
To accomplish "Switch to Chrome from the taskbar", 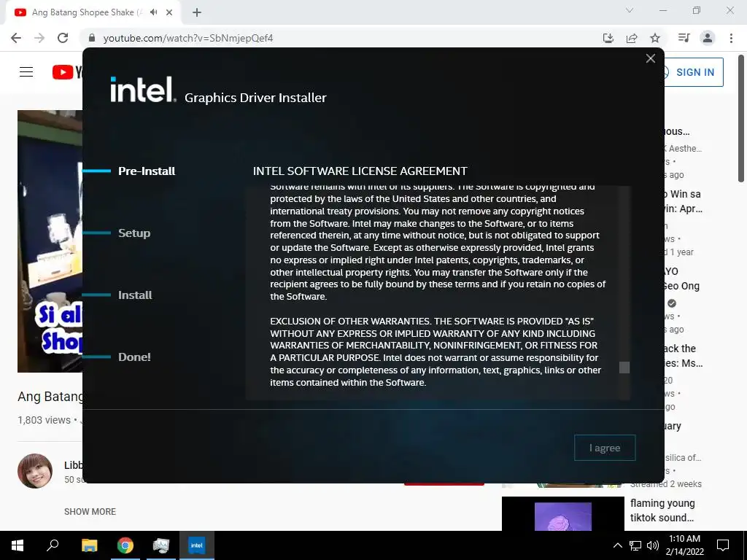I will pyautogui.click(x=125, y=545).
